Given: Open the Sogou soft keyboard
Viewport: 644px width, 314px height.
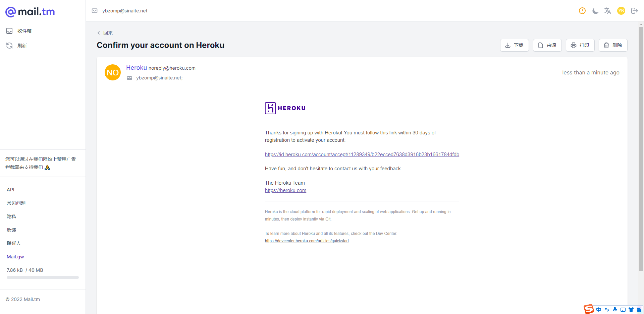Looking at the screenshot, I should 623,310.
